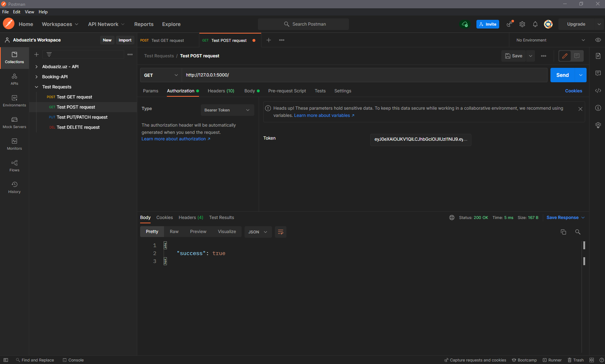Click the Import button
This screenshot has width=605, height=364.
[x=125, y=40]
